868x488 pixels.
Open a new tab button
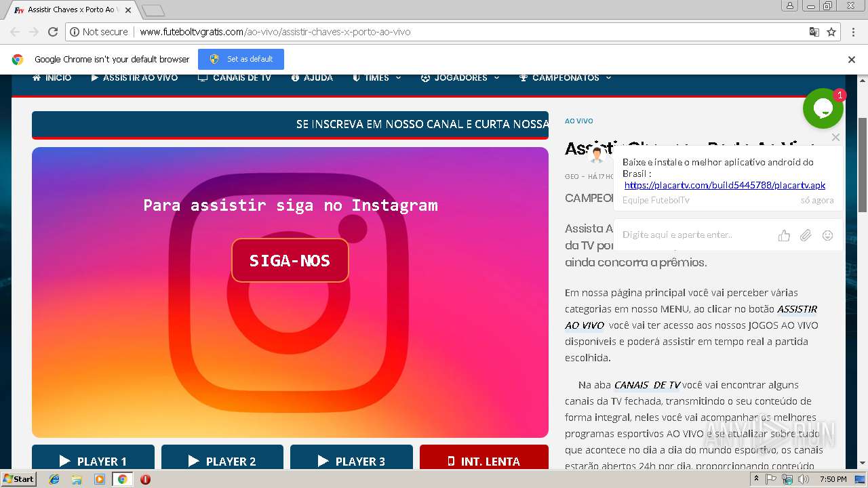tap(153, 10)
